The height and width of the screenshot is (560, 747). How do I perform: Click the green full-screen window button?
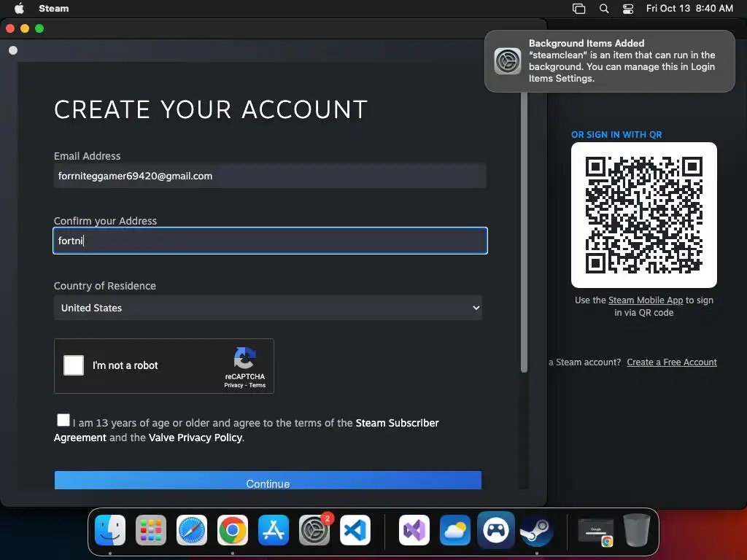[x=39, y=28]
